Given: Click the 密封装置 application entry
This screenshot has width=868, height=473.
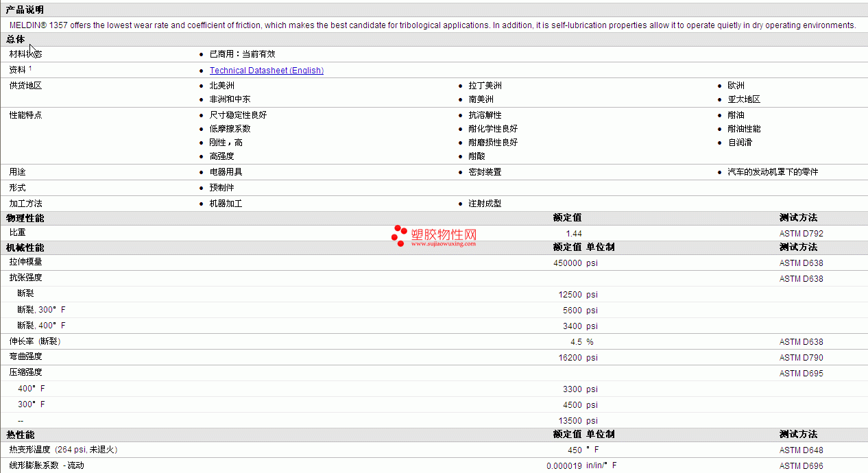Looking at the screenshot, I should (x=485, y=172).
